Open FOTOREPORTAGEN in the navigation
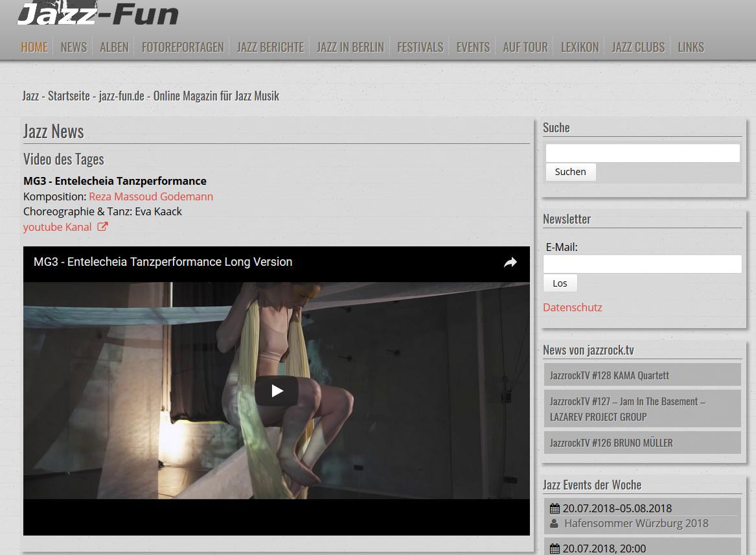Screen dimensions: 756x555 [183, 47]
